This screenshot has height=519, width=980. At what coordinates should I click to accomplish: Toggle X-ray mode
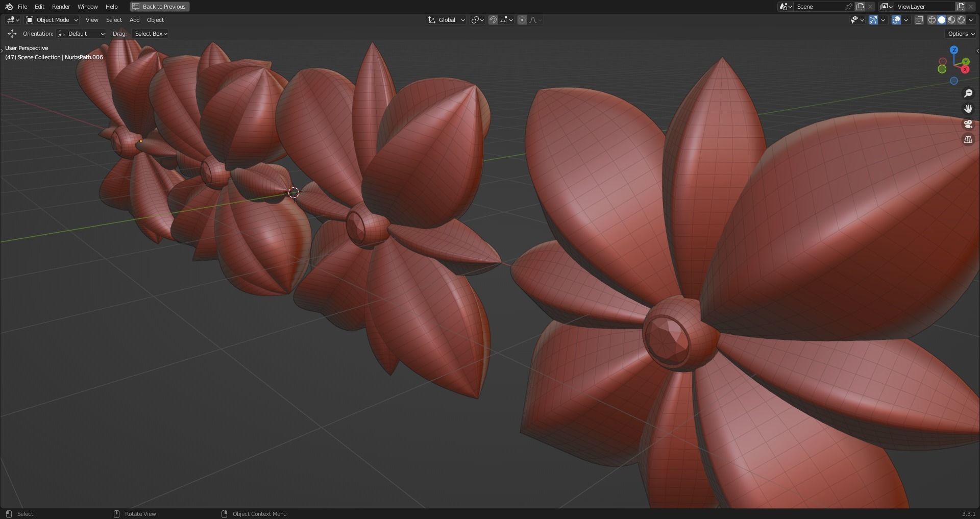pos(919,20)
